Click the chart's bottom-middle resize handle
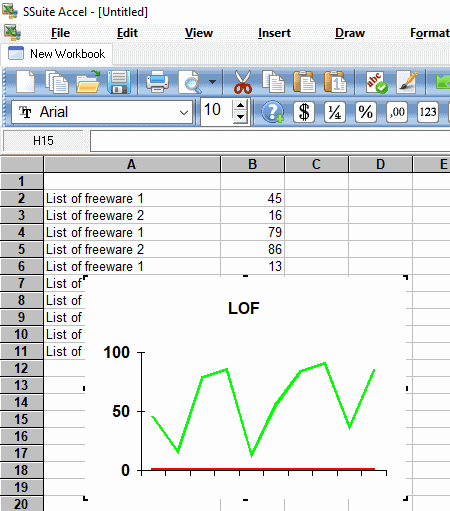 click(246, 499)
